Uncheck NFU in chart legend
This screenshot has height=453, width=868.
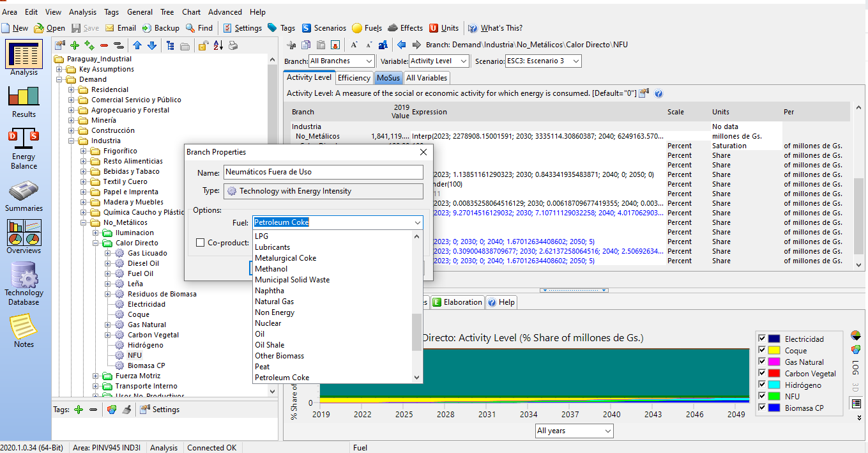pos(761,396)
